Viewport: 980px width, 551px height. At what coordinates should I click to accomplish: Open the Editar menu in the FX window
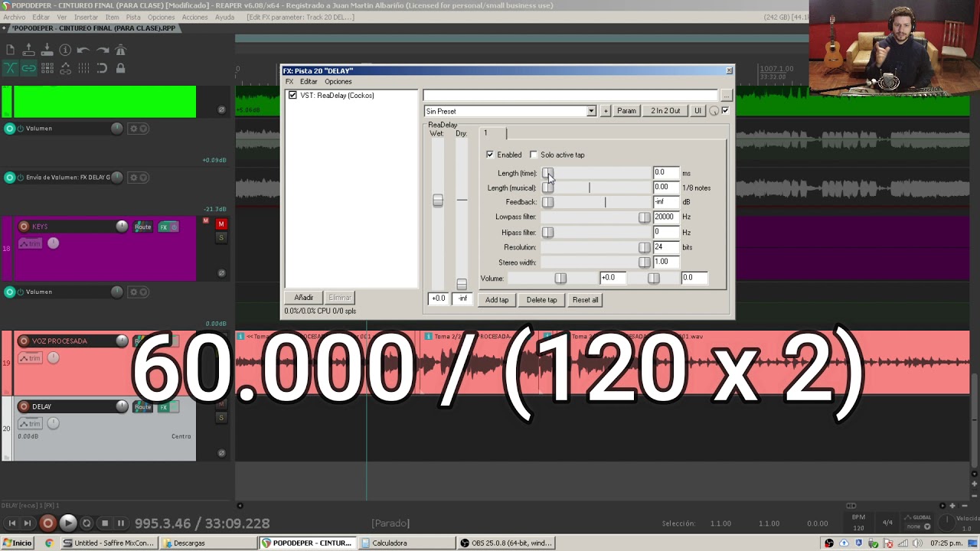click(x=309, y=82)
